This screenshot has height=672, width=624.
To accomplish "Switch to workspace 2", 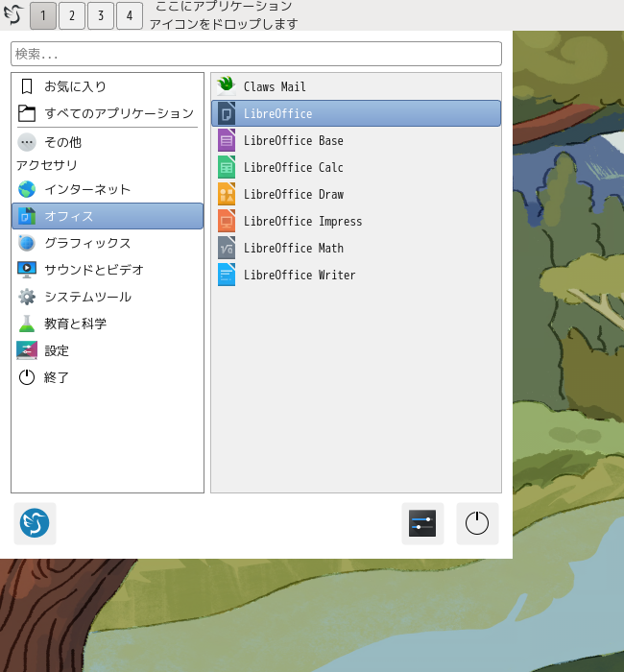I will tap(72, 15).
